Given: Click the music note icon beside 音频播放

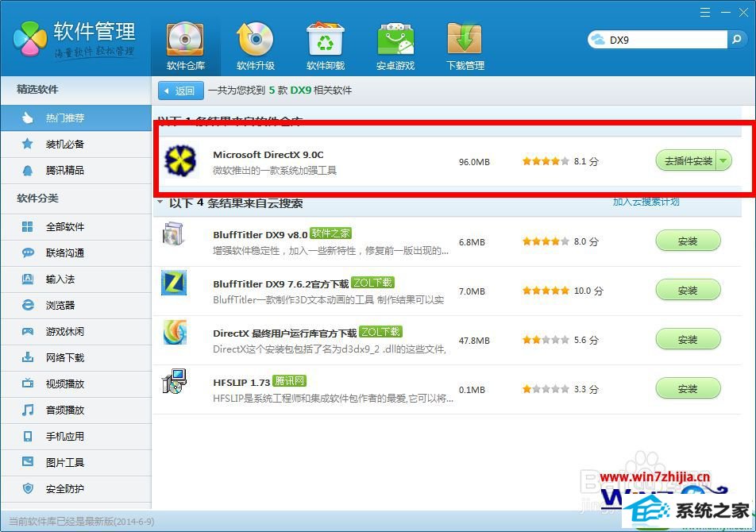Looking at the screenshot, I should coord(28,410).
